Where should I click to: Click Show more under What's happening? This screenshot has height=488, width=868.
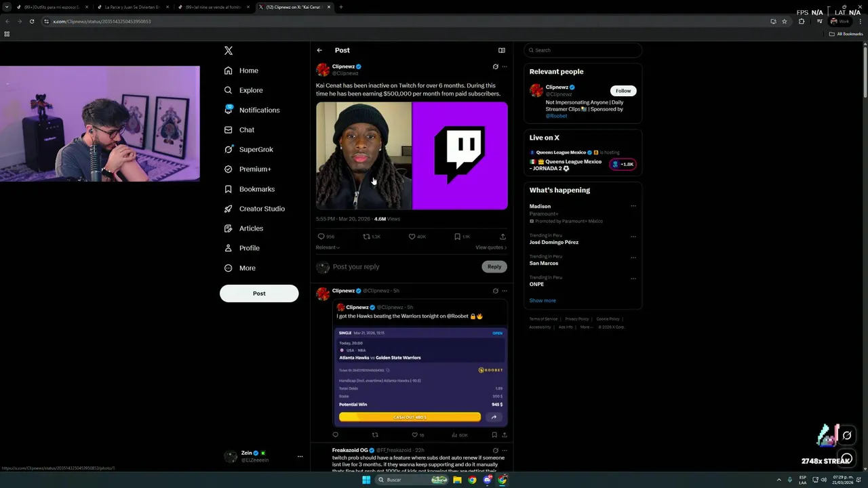542,300
